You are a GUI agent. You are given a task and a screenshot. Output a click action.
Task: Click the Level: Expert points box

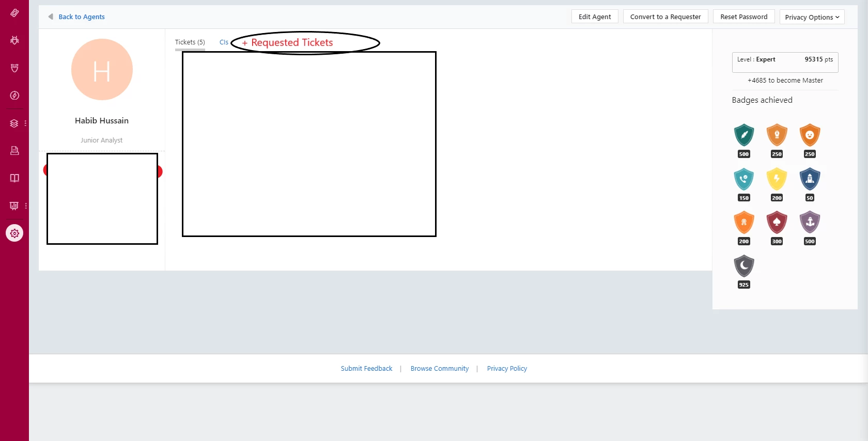pyautogui.click(x=785, y=62)
